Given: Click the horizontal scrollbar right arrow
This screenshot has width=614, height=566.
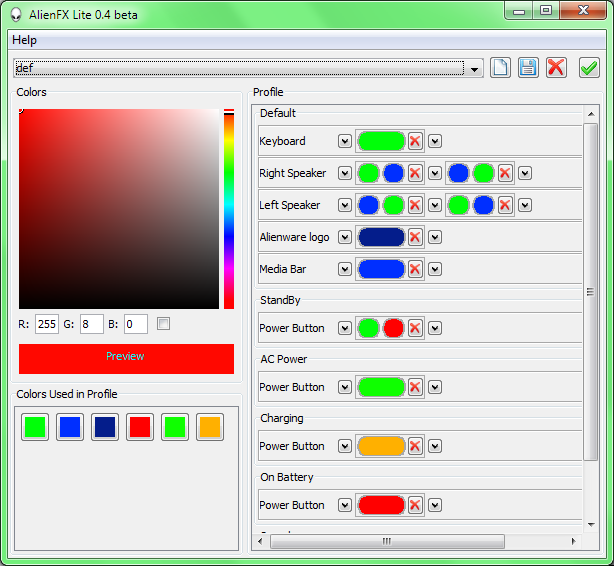Looking at the screenshot, I should tap(574, 541).
